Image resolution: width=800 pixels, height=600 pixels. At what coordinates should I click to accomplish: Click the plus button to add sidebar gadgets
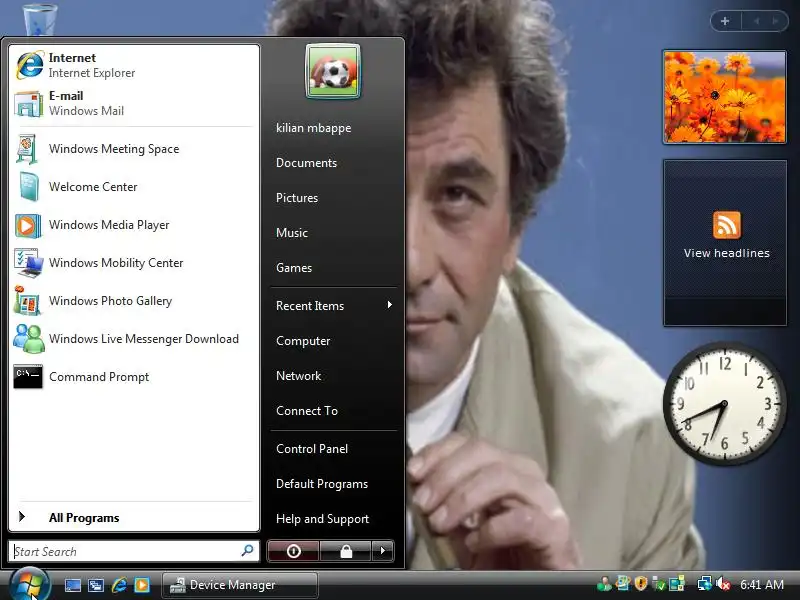pos(725,21)
